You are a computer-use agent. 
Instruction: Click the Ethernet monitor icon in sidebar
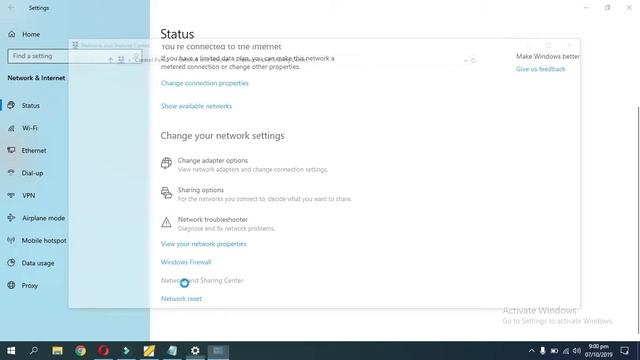[11, 150]
